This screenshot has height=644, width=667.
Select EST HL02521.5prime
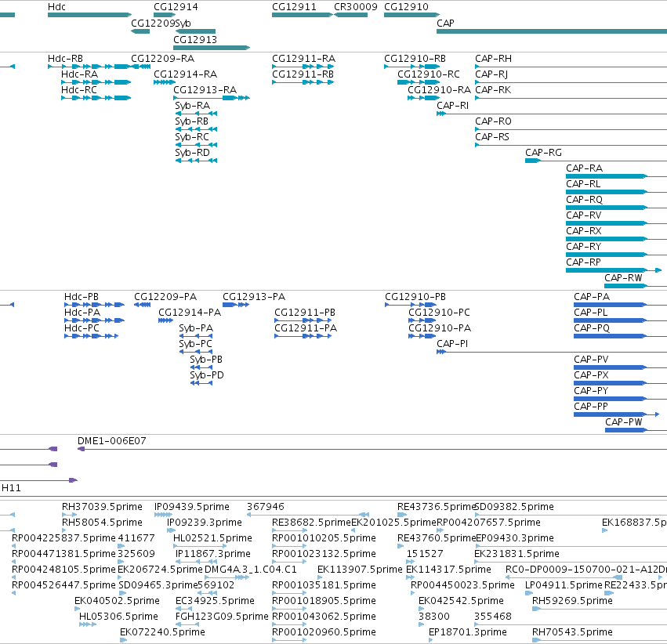coord(200,546)
